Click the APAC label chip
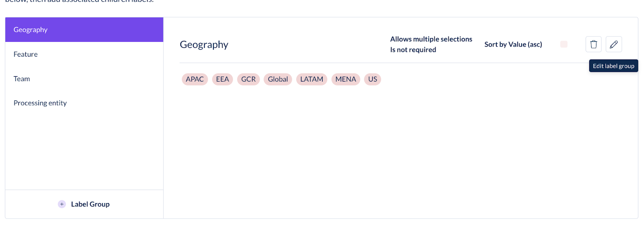This screenshot has height=235, width=644. (195, 79)
